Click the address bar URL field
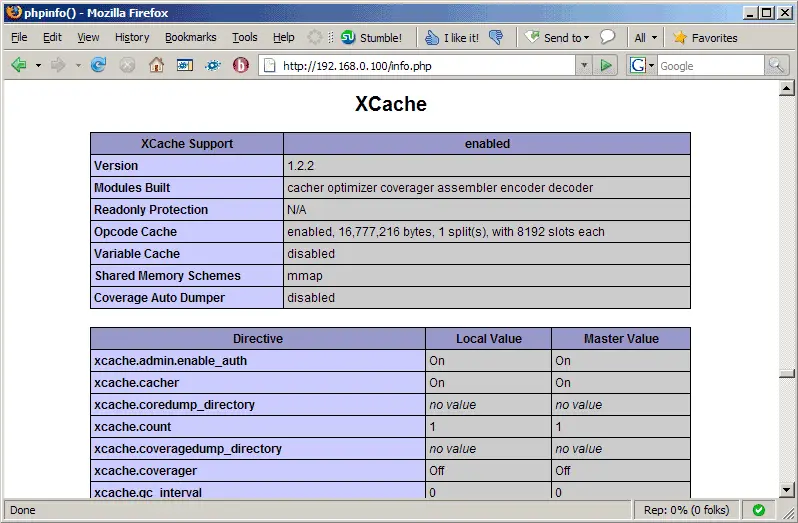Viewport: 798px width, 523px height. (x=420, y=65)
